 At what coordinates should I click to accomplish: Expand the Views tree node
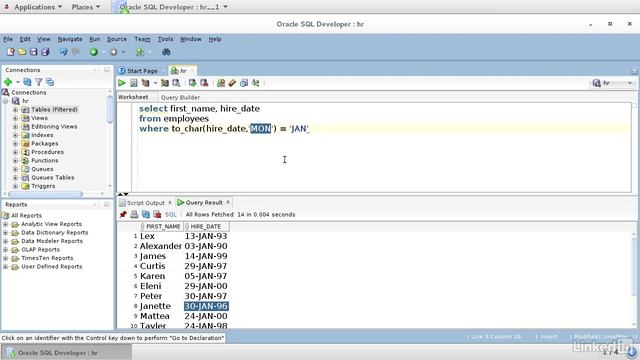click(15, 118)
